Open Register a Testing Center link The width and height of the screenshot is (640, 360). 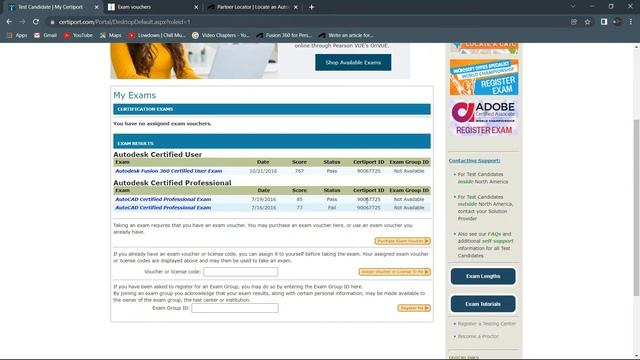[x=487, y=324]
